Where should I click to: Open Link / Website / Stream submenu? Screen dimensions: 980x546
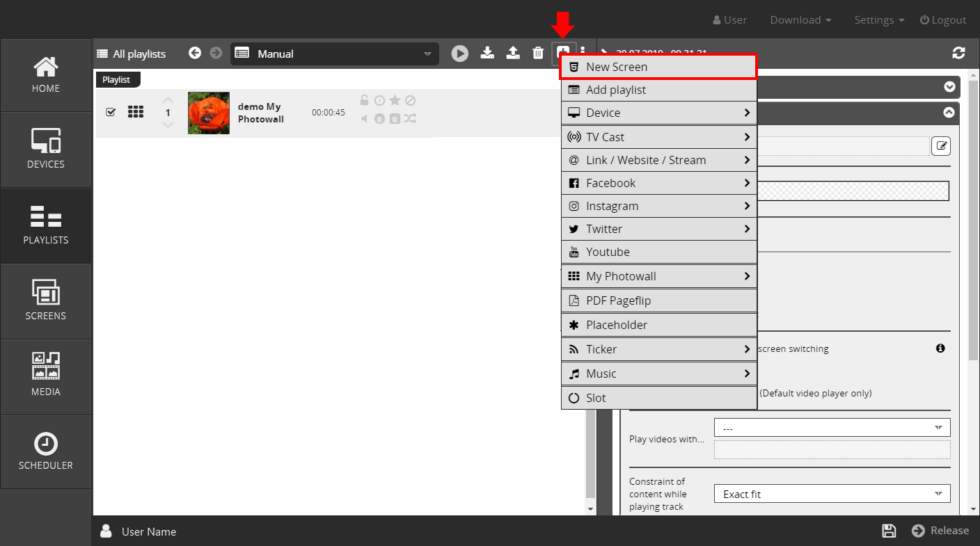(x=658, y=160)
